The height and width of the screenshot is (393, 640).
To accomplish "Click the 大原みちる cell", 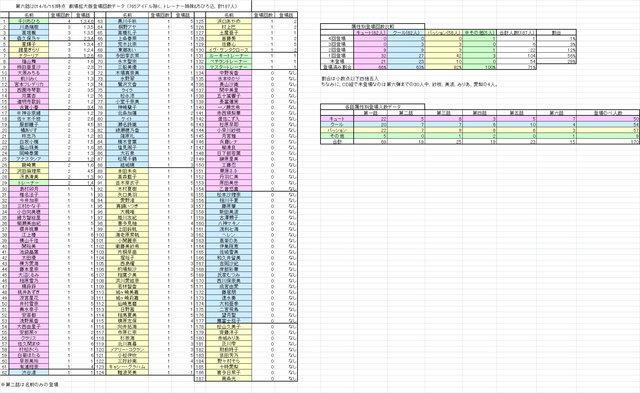I will coord(29,73).
